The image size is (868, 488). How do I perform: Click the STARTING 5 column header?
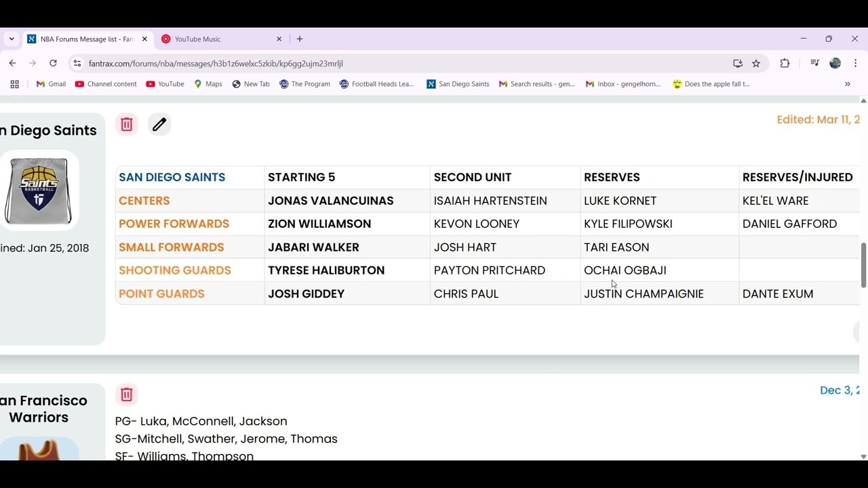tap(302, 177)
